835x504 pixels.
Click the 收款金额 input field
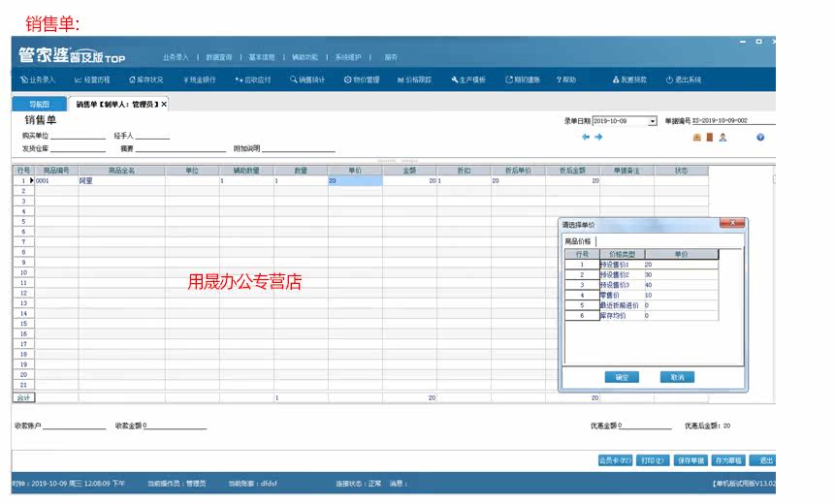pos(175,425)
